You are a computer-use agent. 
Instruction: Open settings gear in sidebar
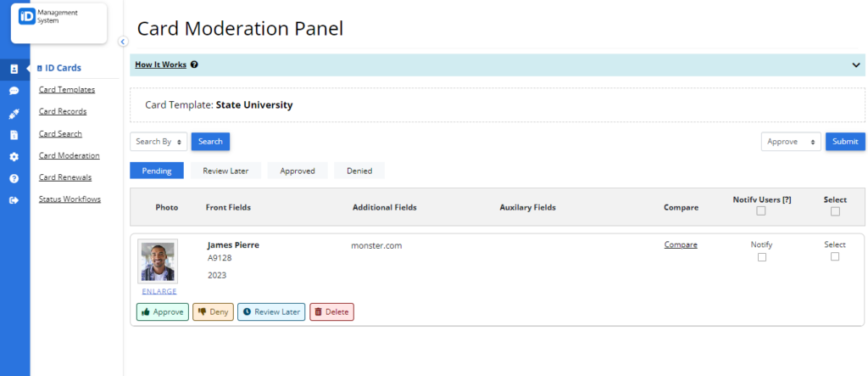point(14,157)
